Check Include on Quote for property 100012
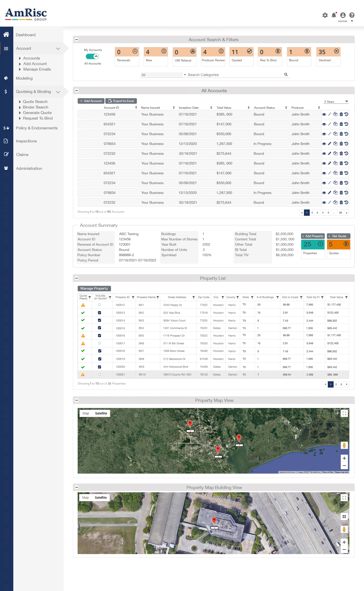The height and width of the screenshot is (591, 364). [x=99, y=305]
